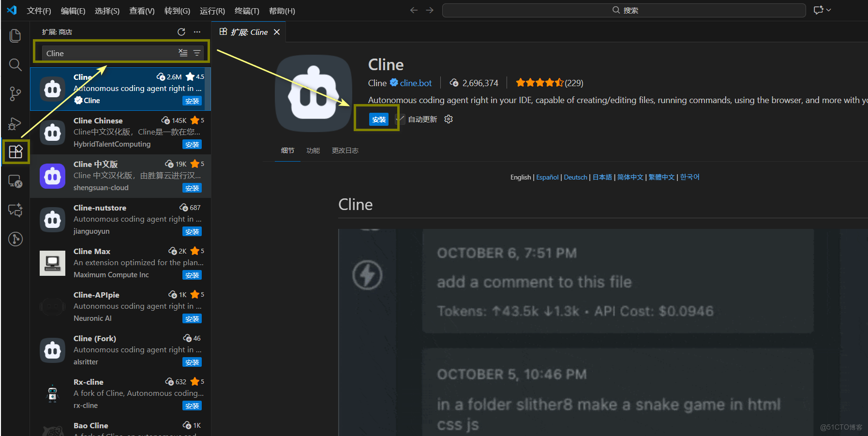Viewport: 868px width, 436px height.
Task: Install Cline 中文版 by shengsuan-cloud
Action: (x=192, y=188)
